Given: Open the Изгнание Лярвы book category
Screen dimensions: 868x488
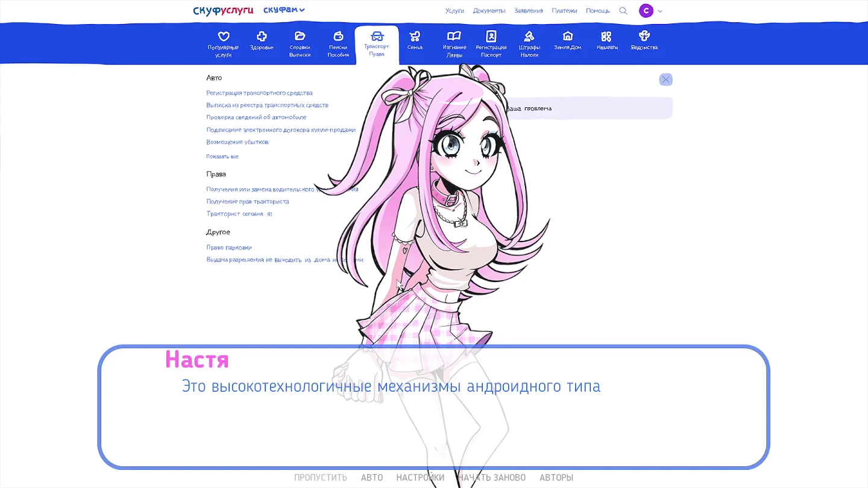Looking at the screenshot, I should 454,44.
